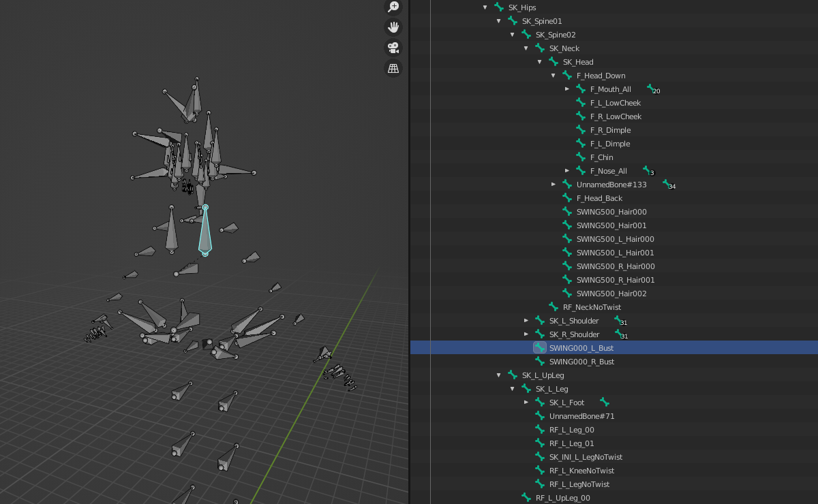Select the RF_L_UpLeg_00 bone
818x504 pixels.
click(x=562, y=498)
